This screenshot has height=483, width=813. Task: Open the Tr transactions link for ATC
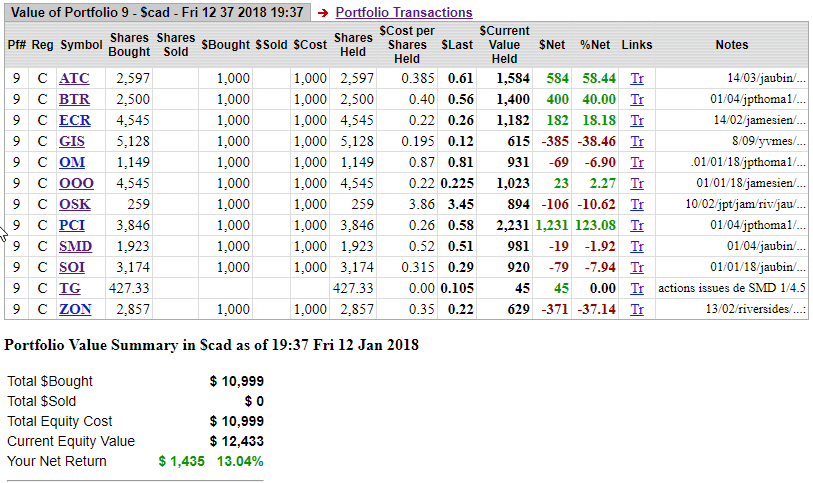click(x=637, y=78)
